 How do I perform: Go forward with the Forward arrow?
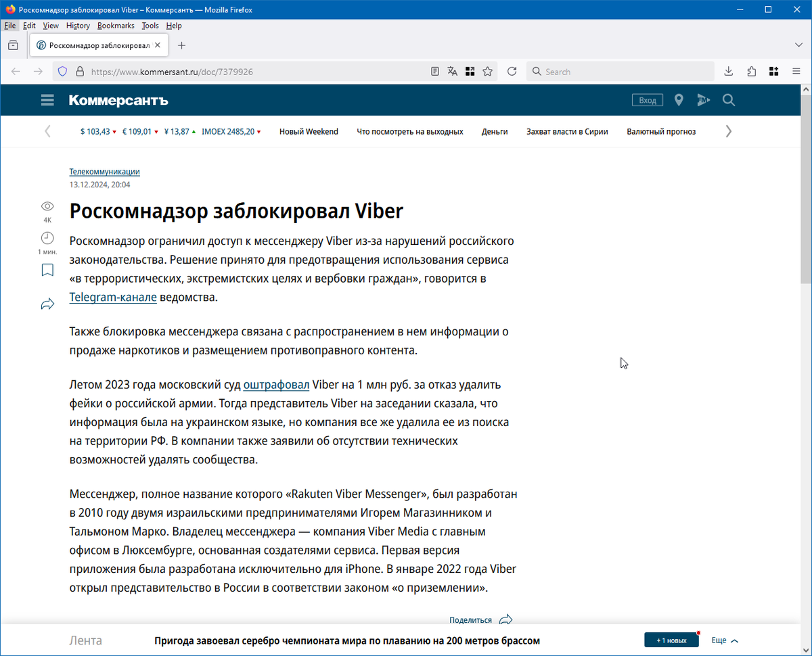coord(38,71)
